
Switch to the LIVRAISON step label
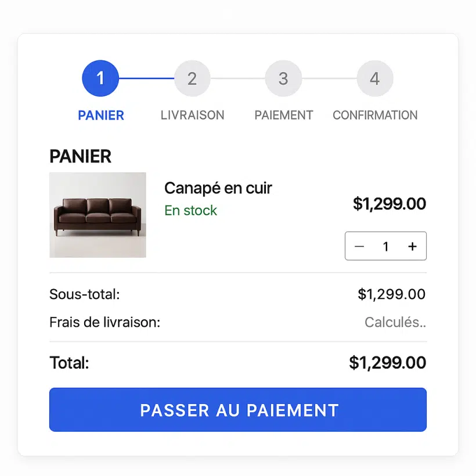[x=193, y=116]
